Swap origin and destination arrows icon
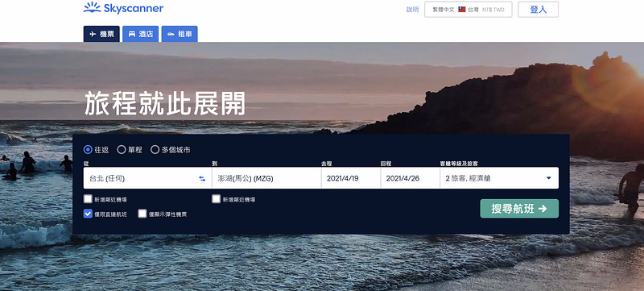This screenshot has height=291, width=644. pos(202,178)
